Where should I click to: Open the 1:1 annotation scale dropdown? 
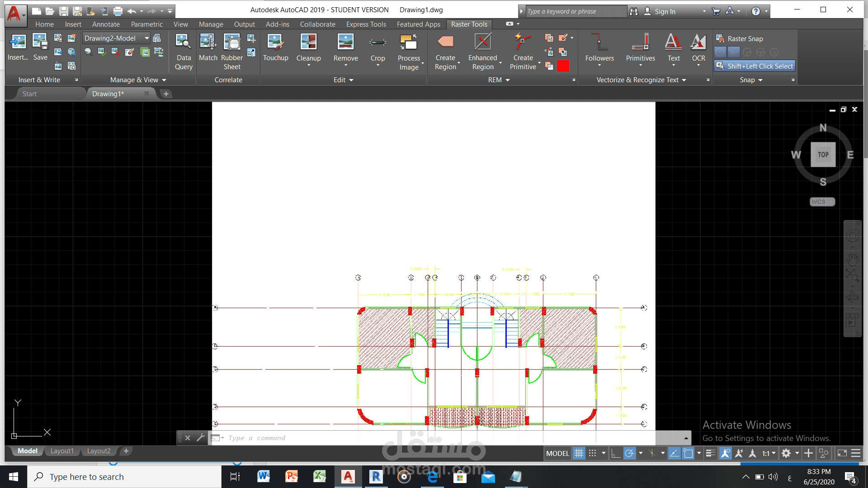(x=769, y=453)
